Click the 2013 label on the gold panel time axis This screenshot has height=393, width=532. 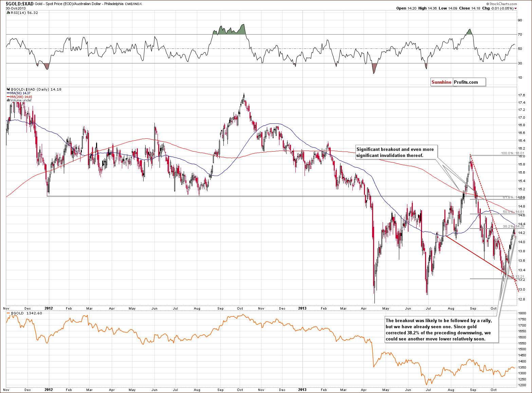point(302,390)
